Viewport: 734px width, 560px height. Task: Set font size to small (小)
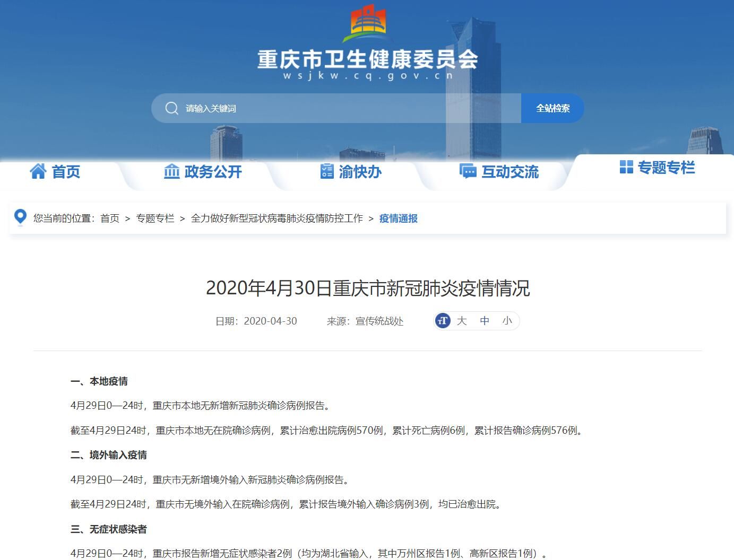pyautogui.click(x=507, y=321)
